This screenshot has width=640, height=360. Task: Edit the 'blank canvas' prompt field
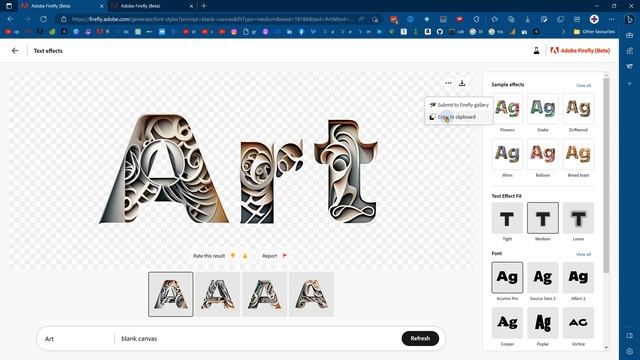tap(257, 339)
